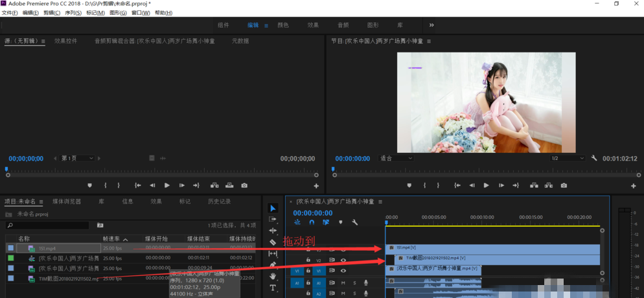Switch to the 颜色 workspace
The width and height of the screenshot is (644, 298).
pyautogui.click(x=283, y=25)
